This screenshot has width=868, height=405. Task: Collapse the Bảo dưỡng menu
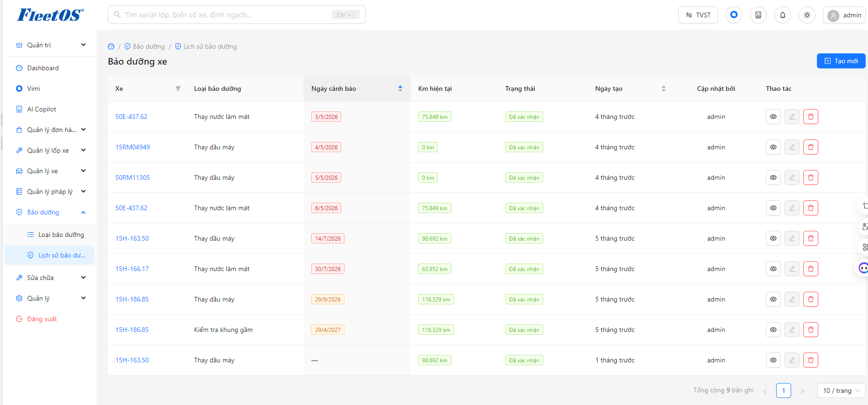tap(51, 212)
